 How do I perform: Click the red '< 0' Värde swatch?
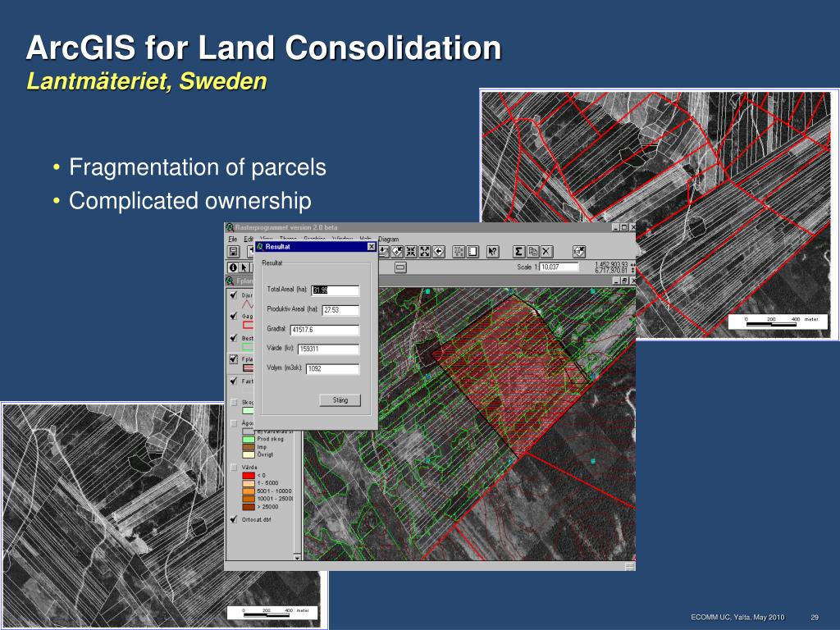pyautogui.click(x=249, y=476)
